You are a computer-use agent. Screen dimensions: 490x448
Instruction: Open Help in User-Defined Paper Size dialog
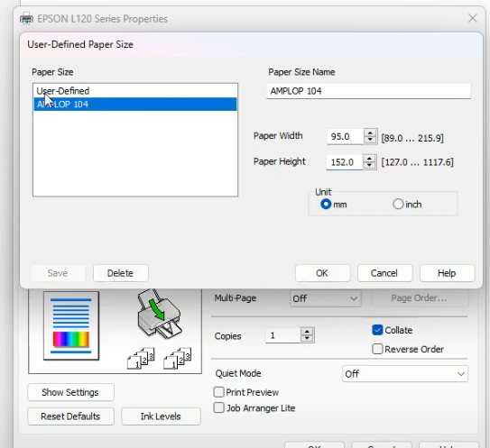pyautogui.click(x=448, y=273)
